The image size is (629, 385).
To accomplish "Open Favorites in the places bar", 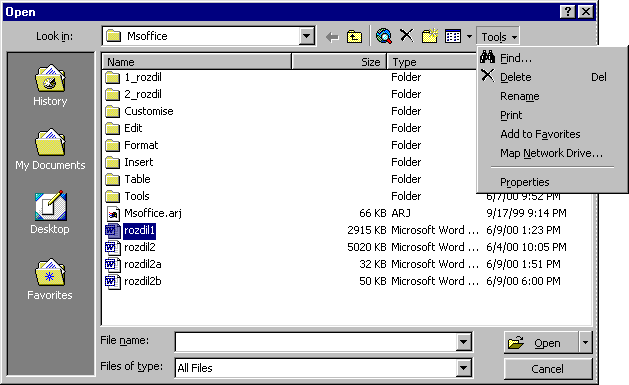I will point(50,279).
